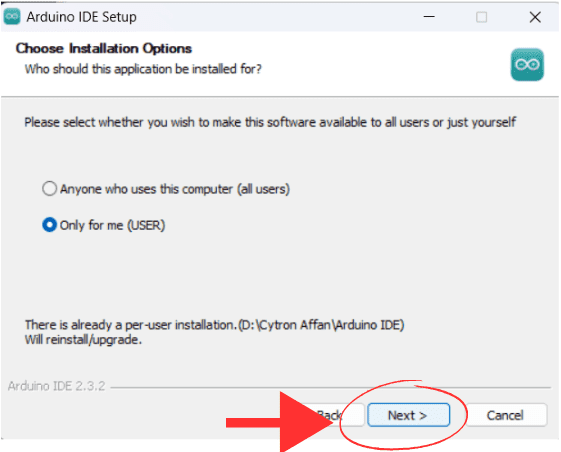
Task: Click the teal Arduino logo in the header
Action: (527, 65)
